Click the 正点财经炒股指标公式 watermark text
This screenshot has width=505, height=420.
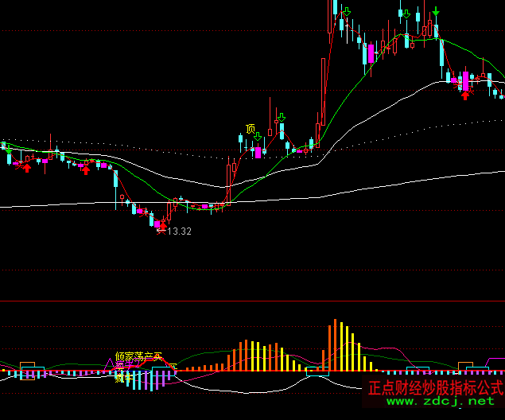coord(435,388)
